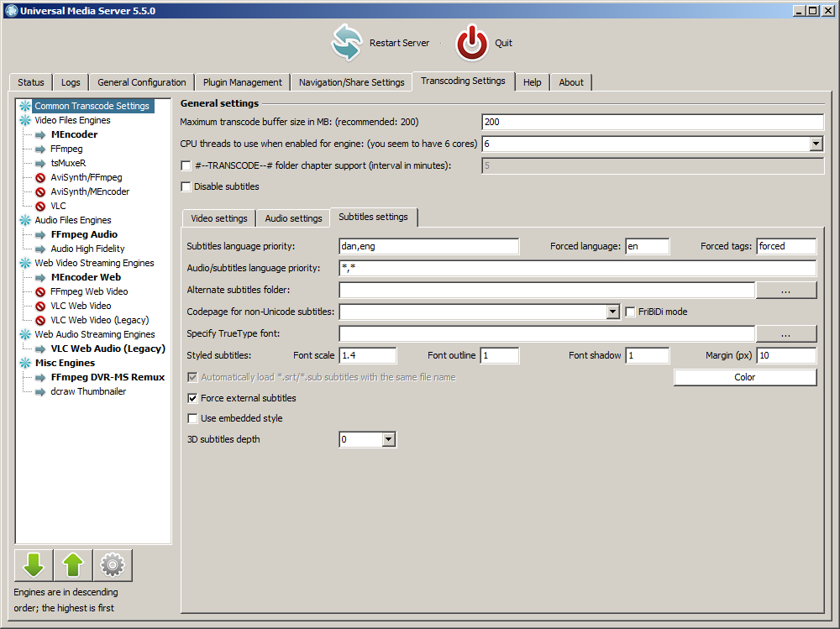Screen dimensions: 840x629
Task: Open the CPU threads dropdown
Action: [x=816, y=144]
